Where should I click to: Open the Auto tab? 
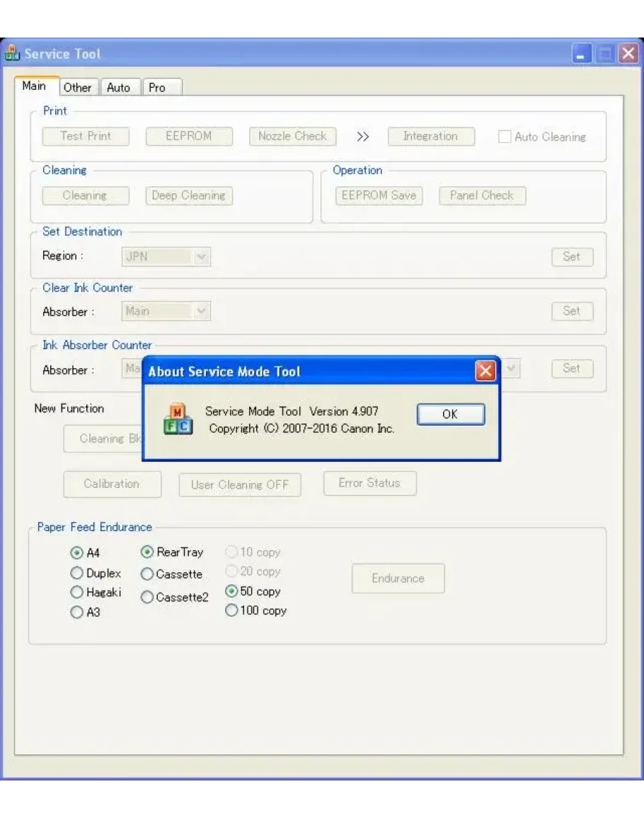pyautogui.click(x=119, y=87)
